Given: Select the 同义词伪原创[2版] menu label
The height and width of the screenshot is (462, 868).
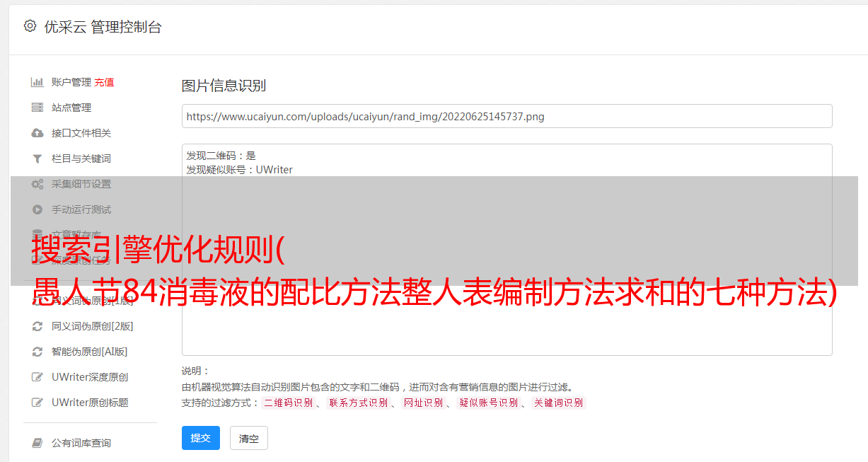Looking at the screenshot, I should coord(93,326).
